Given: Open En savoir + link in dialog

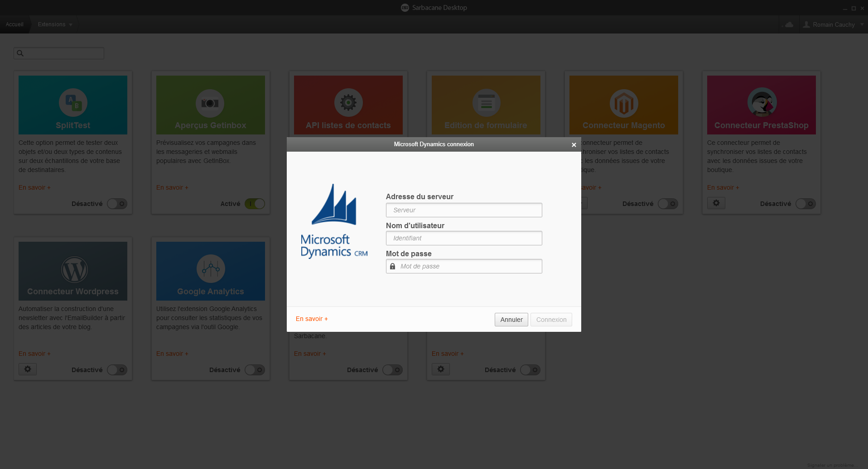Looking at the screenshot, I should click(x=312, y=319).
